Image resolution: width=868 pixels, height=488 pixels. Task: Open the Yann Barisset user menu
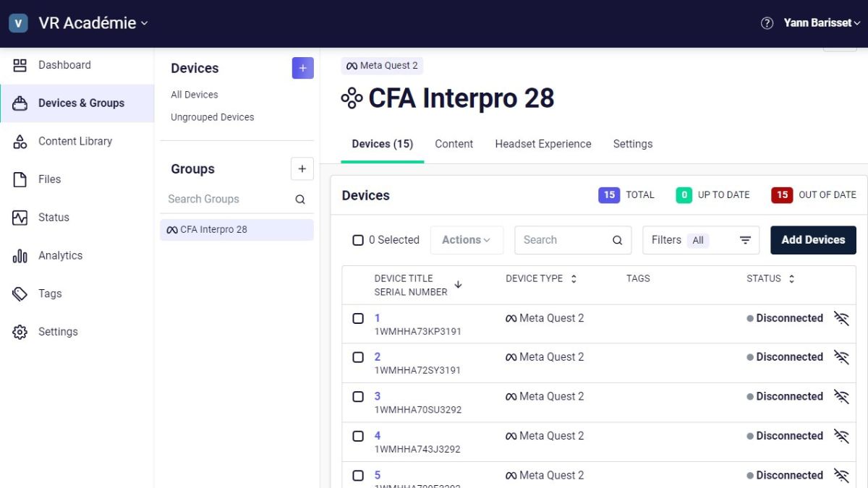pyautogui.click(x=822, y=23)
